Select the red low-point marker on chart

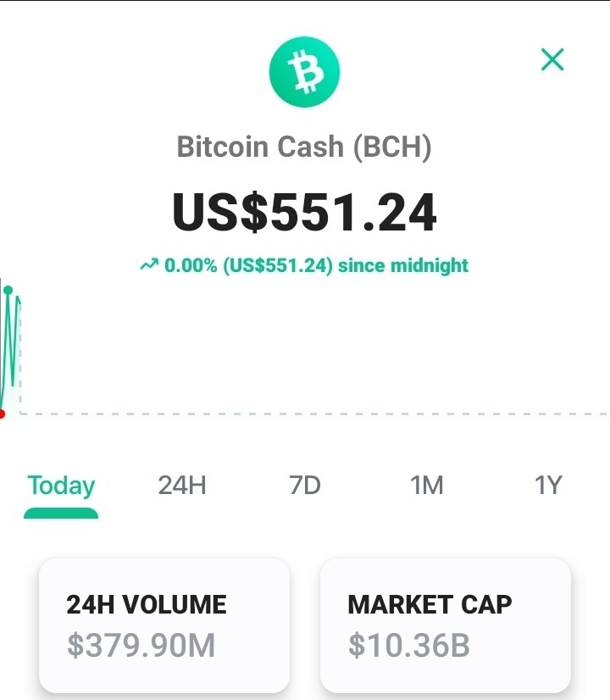pyautogui.click(x=2, y=414)
